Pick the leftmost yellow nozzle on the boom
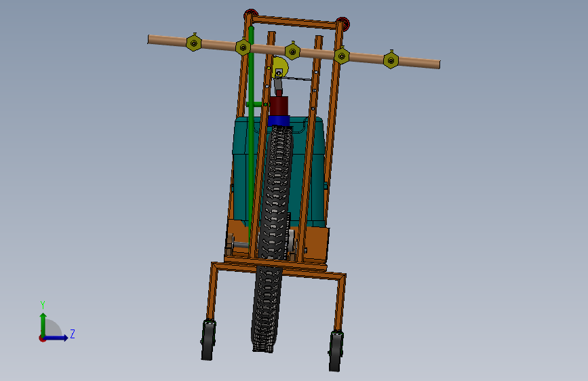Image resolution: width=588 pixels, height=381 pixels. point(193,43)
